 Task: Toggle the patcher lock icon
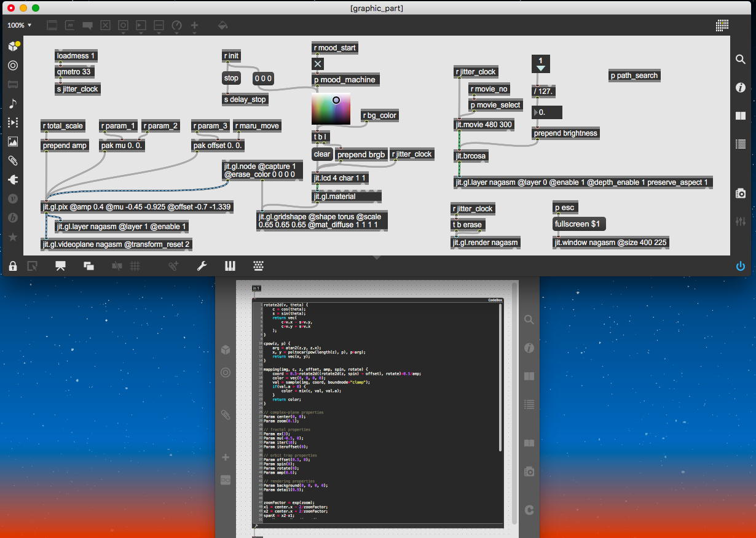13,266
